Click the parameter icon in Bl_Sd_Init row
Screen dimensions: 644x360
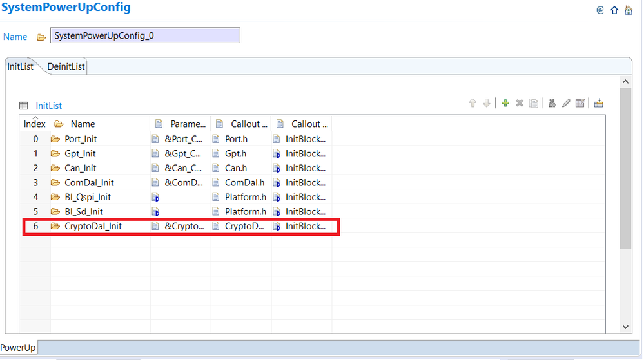[155, 212]
